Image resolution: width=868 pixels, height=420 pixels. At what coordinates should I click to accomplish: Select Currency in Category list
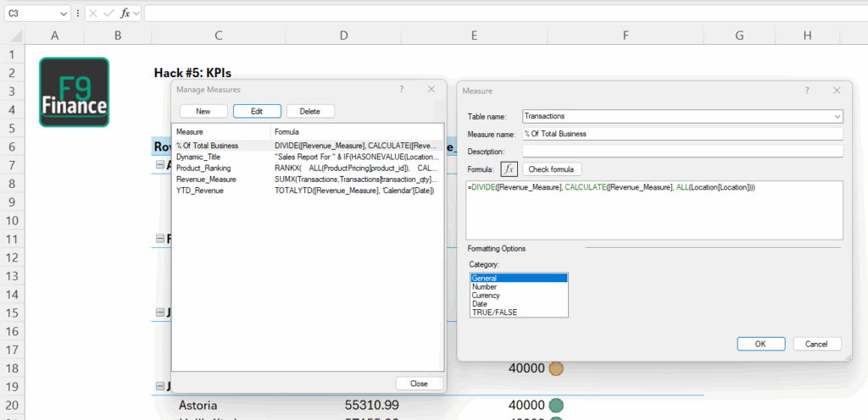pyautogui.click(x=519, y=296)
